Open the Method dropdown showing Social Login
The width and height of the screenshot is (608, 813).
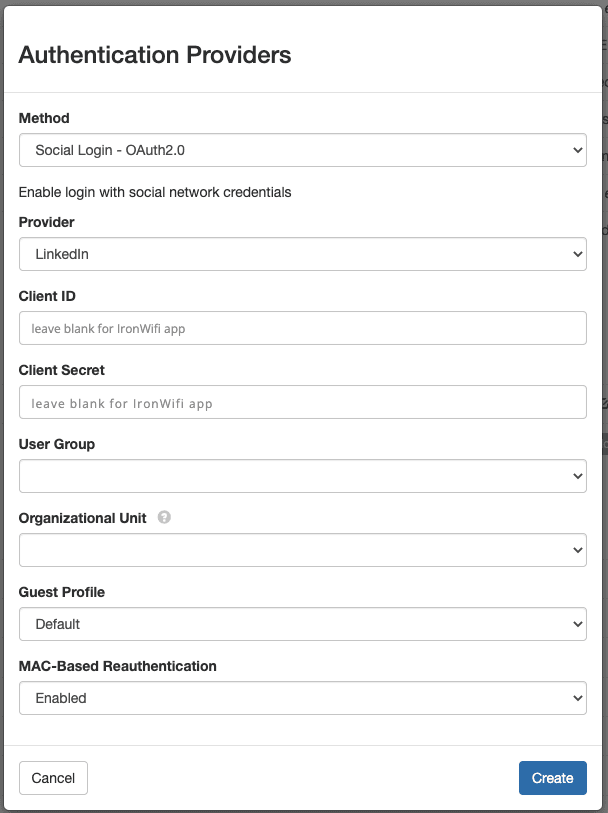[x=303, y=150]
